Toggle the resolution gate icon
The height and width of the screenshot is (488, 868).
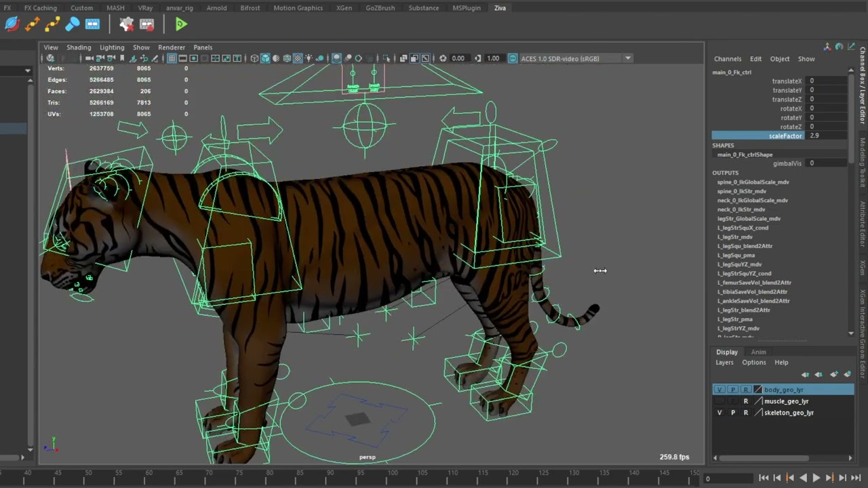194,58
